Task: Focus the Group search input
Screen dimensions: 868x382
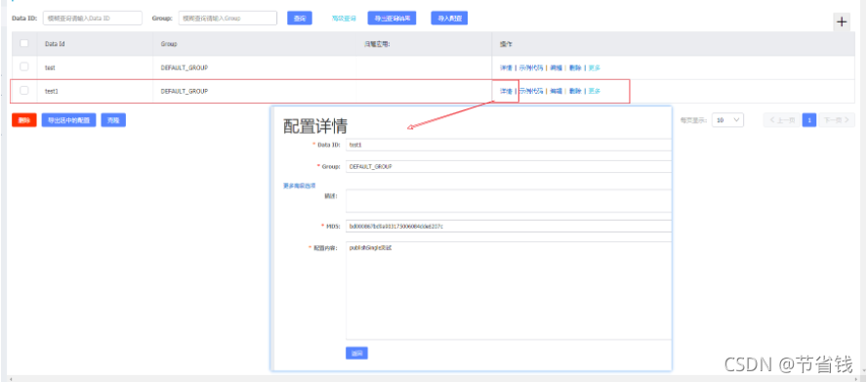Action: click(x=227, y=19)
